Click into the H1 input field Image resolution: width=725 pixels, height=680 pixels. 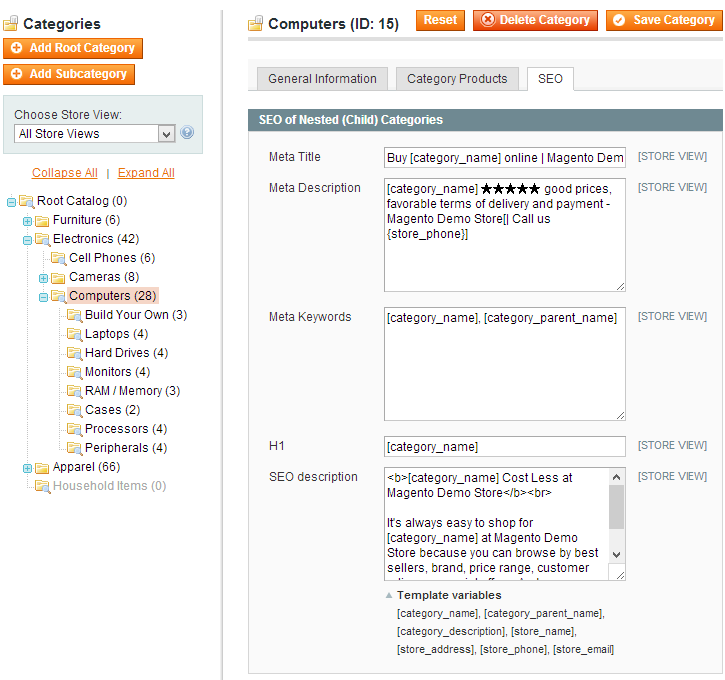point(504,447)
